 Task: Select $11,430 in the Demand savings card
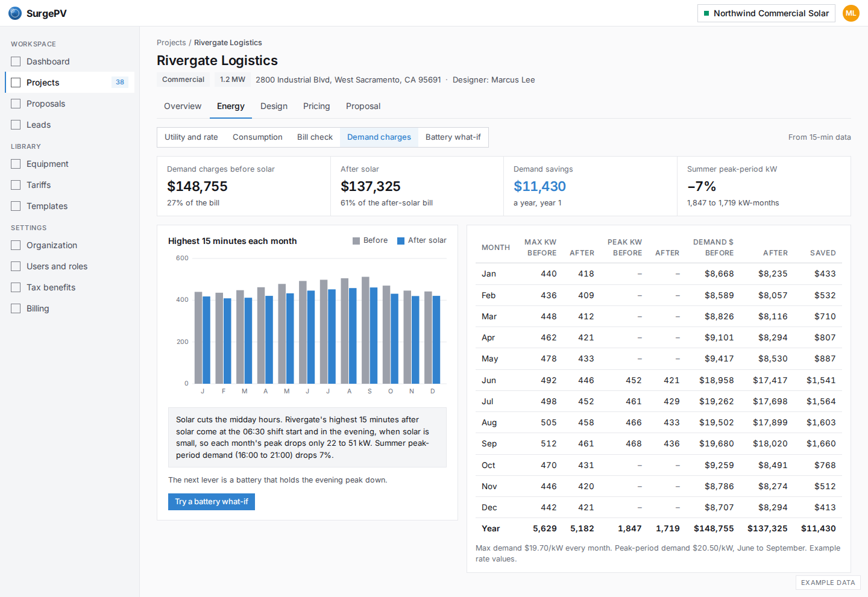(540, 187)
